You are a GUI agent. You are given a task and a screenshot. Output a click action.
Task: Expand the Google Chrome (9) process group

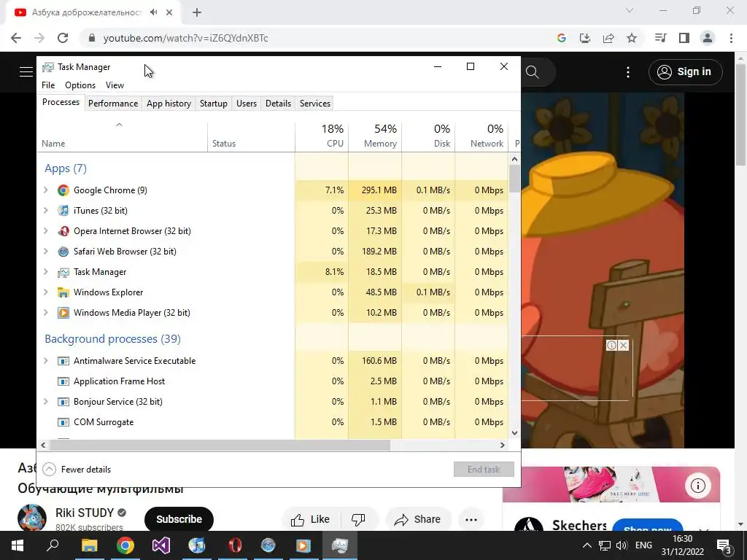coord(46,190)
